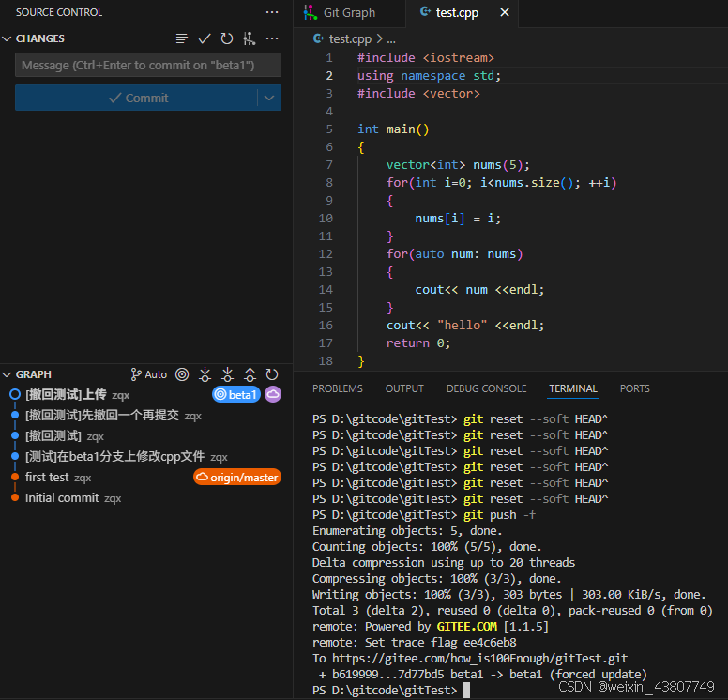The height and width of the screenshot is (700, 728).
Task: Click the Pull icon in Graph header
Action: pyautogui.click(x=227, y=374)
